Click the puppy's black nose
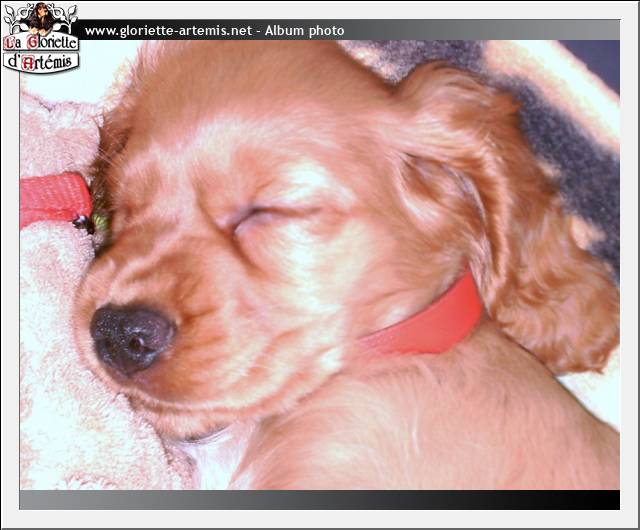This screenshot has width=640, height=530. (132, 335)
